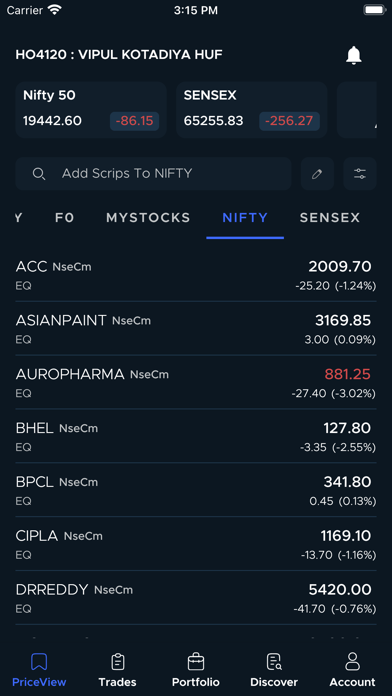Open the filter sliders icon
The height and width of the screenshot is (696, 392).
point(360,174)
